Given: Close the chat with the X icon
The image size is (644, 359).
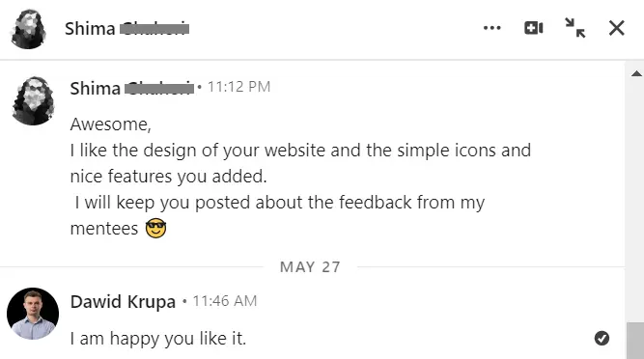Looking at the screenshot, I should [616, 28].
